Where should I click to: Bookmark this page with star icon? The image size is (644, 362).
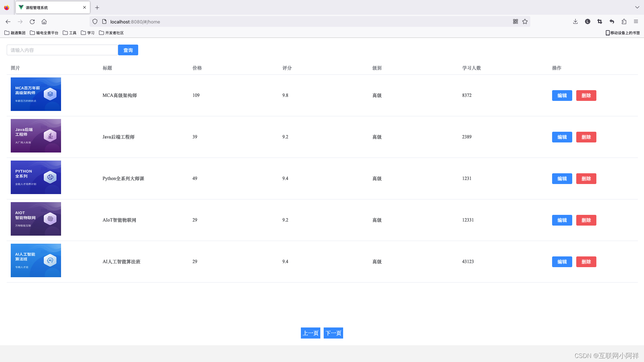(525, 22)
